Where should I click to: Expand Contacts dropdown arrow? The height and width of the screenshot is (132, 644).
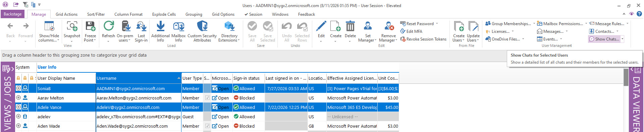617,31
